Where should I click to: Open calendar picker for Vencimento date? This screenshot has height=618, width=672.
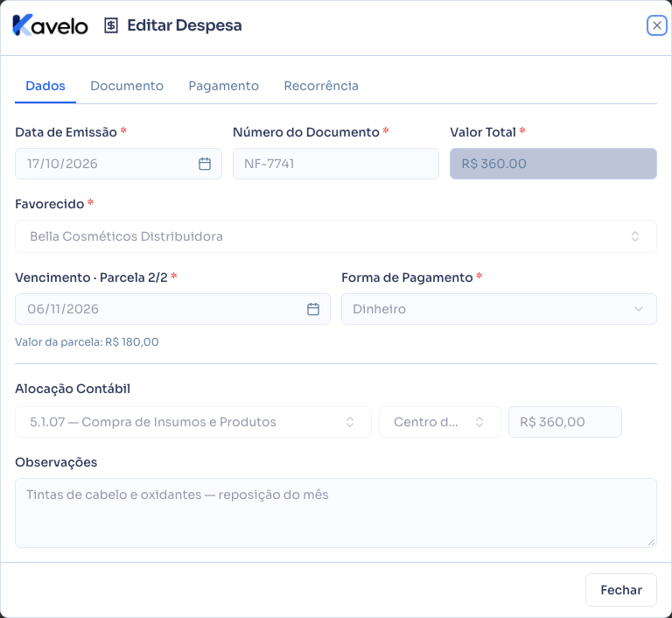pyautogui.click(x=313, y=309)
